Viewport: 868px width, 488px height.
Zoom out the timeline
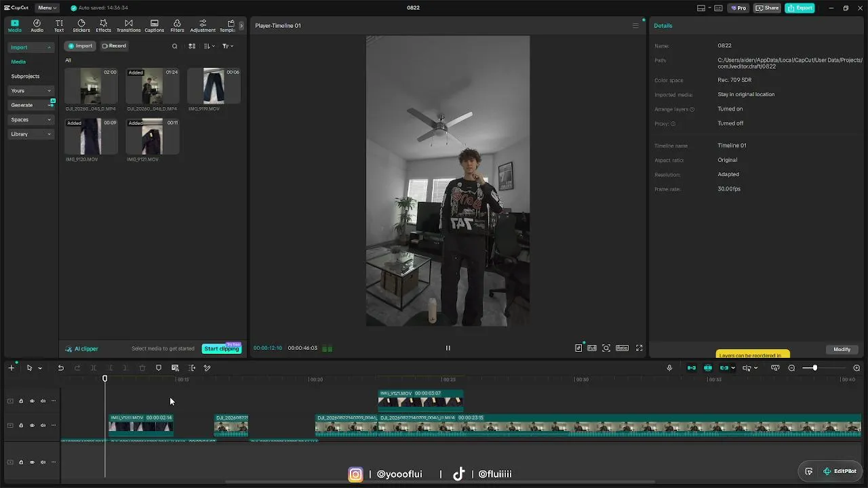(791, 368)
